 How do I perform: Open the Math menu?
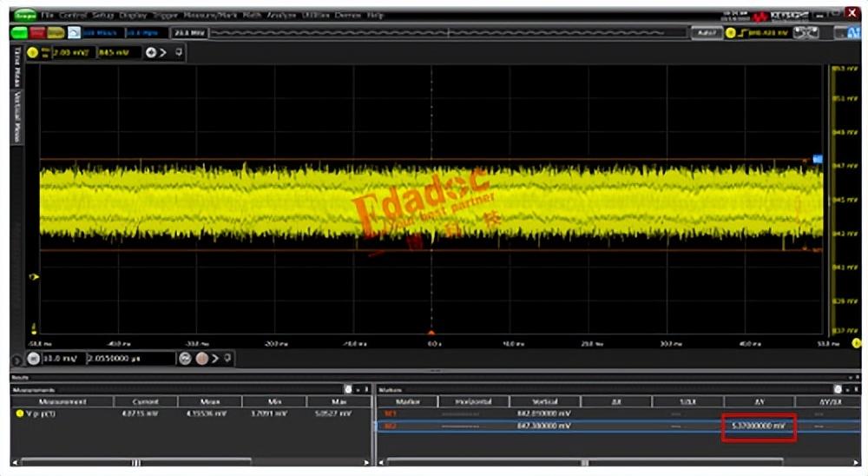252,15
